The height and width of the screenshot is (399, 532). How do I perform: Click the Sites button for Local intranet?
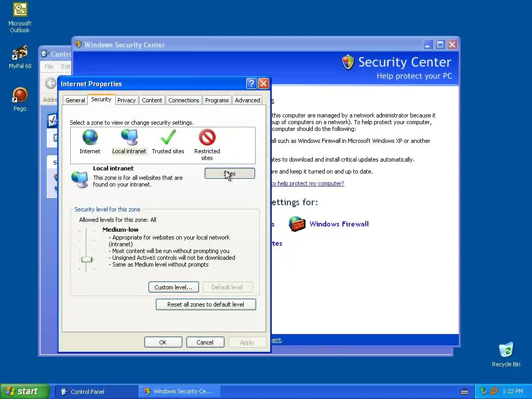pyautogui.click(x=230, y=174)
